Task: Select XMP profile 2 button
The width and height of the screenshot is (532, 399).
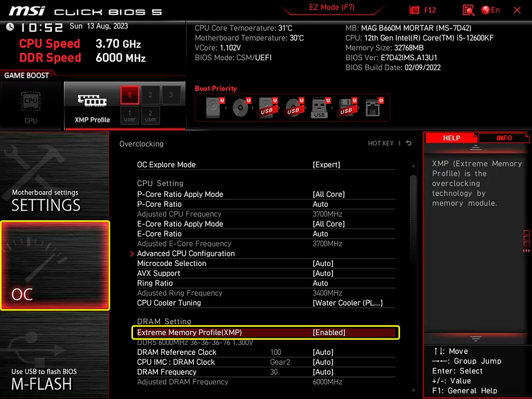Action: point(150,95)
